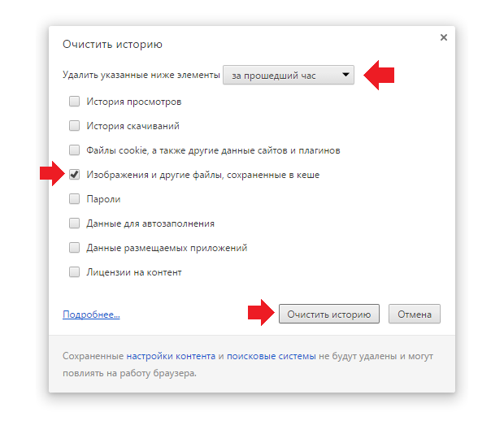Click the red arrow left of Очистить историю button
The image size is (504, 434).
click(x=260, y=314)
